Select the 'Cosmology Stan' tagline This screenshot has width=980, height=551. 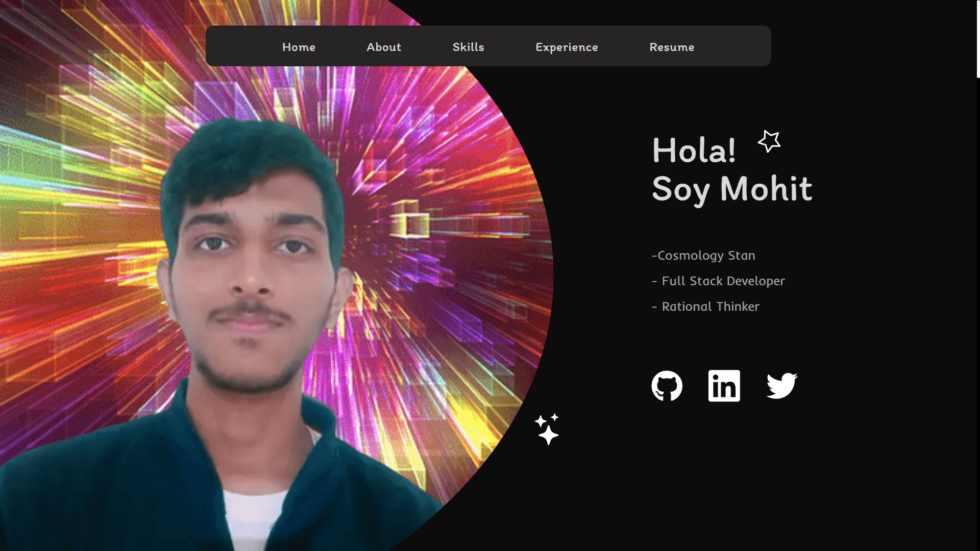[x=703, y=256]
